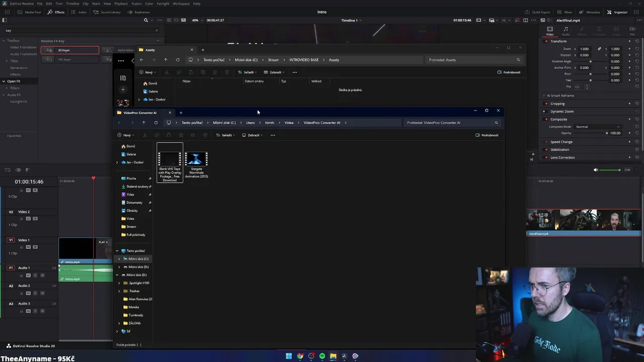This screenshot has height=362, width=644.
Task: Expand Místní disk (C:) in the tree
Action: point(119,259)
